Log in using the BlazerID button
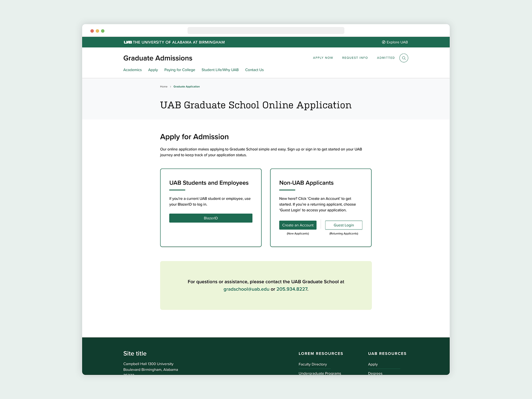 [211, 218]
